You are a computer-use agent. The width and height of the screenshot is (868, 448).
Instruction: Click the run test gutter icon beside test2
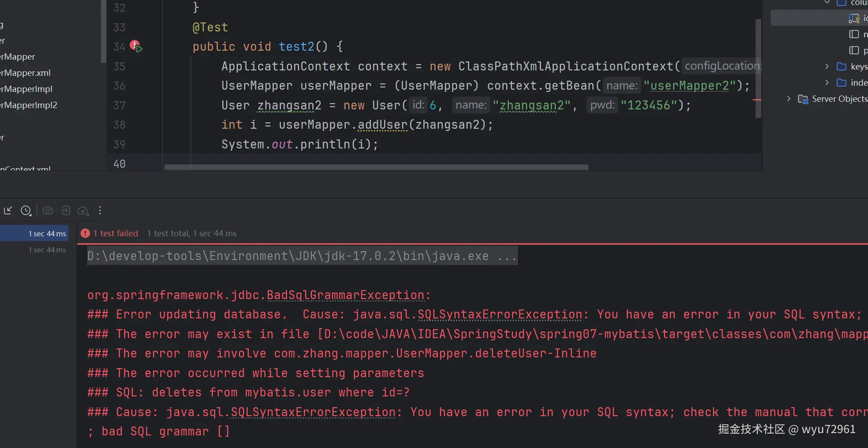pos(136,46)
